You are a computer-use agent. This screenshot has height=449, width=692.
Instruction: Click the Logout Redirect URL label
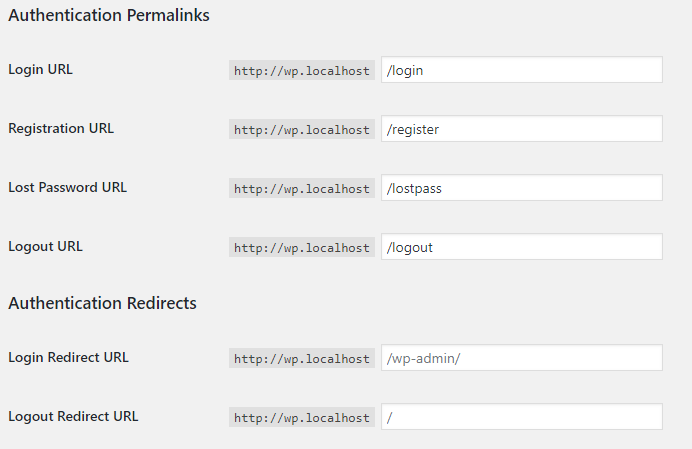tap(73, 417)
